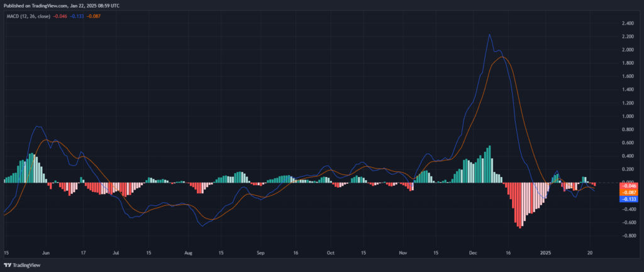The height and width of the screenshot is (272, 644).
Task: Click the Dec label on the time axis
Action: [473, 253]
